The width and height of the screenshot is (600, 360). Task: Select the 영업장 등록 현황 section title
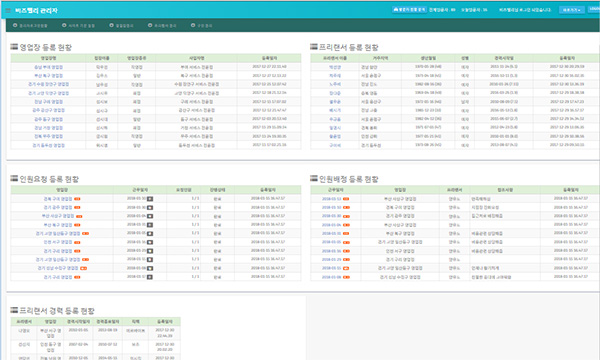tap(46, 47)
